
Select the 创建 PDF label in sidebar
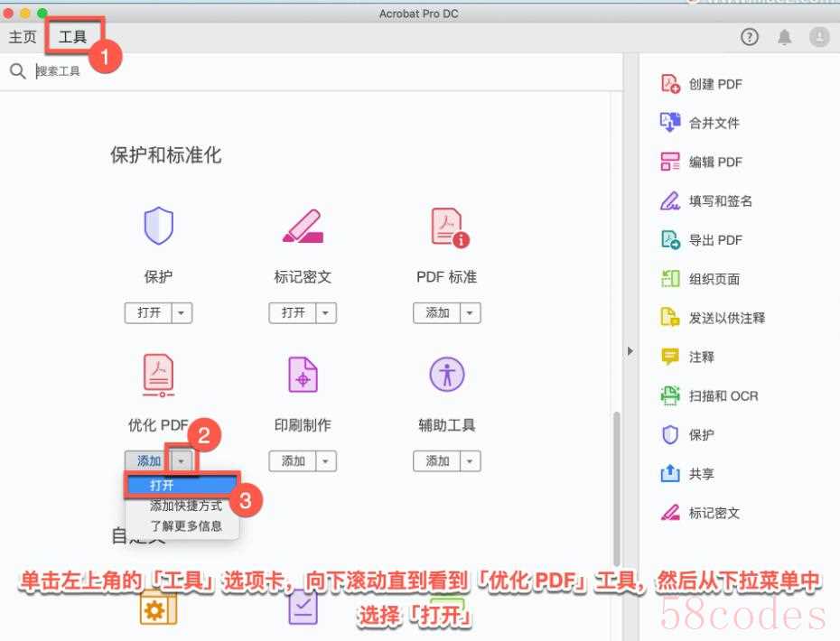[715, 84]
